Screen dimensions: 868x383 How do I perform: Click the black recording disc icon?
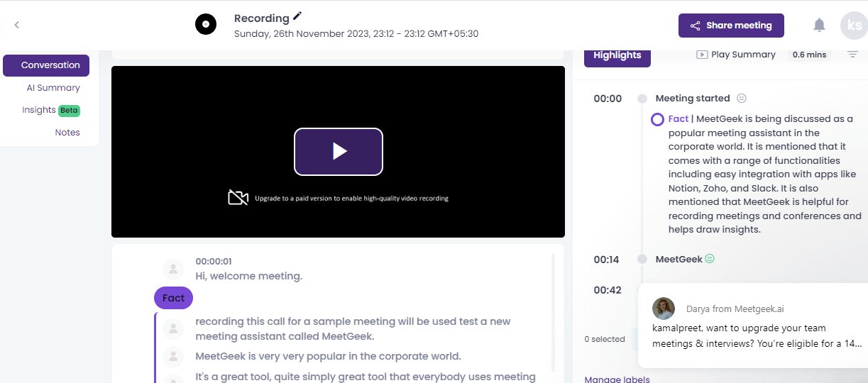[x=206, y=24]
